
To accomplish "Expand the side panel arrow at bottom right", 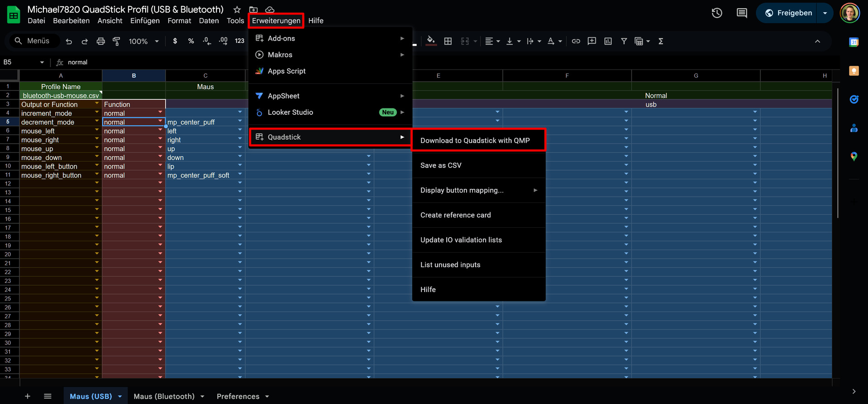I will point(854,391).
